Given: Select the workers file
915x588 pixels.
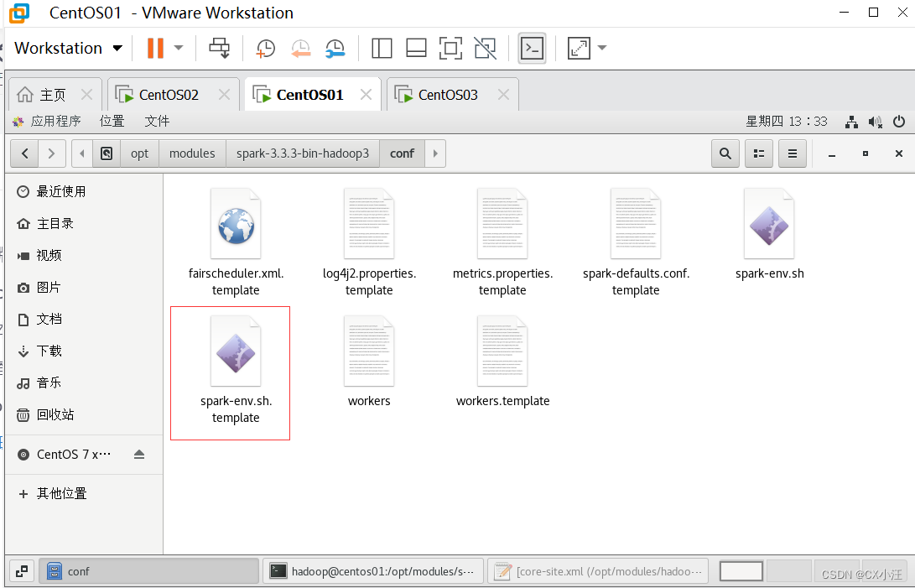Looking at the screenshot, I should pos(369,362).
